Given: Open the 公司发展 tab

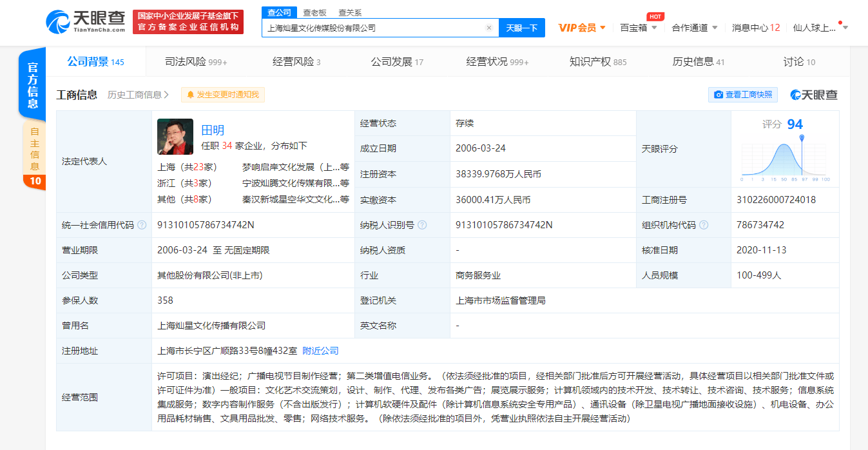Looking at the screenshot, I should 397,62.
